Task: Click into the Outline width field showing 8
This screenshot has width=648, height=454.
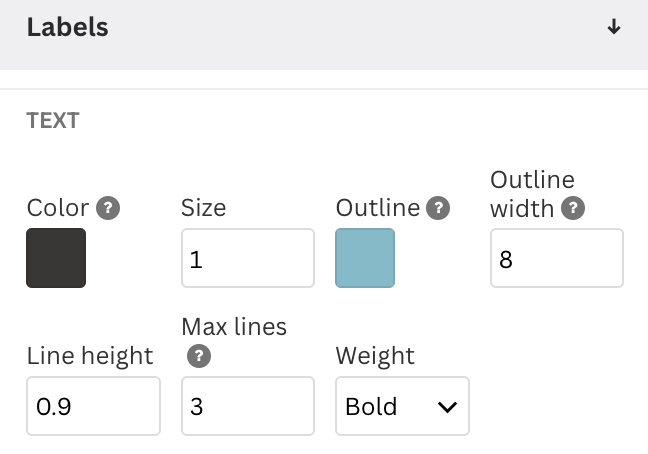Action: click(x=556, y=259)
